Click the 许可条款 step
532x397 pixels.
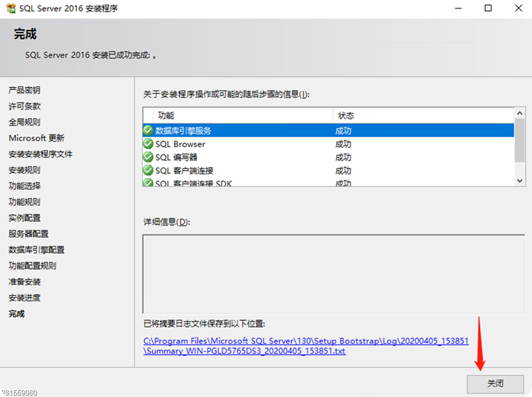25,106
